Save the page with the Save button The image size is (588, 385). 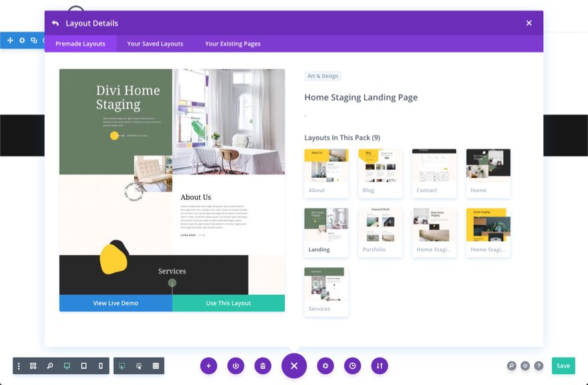pyautogui.click(x=563, y=366)
